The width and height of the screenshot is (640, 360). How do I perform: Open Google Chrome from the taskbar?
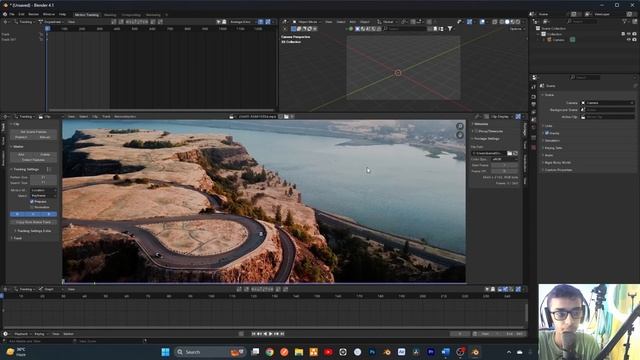coord(269,352)
